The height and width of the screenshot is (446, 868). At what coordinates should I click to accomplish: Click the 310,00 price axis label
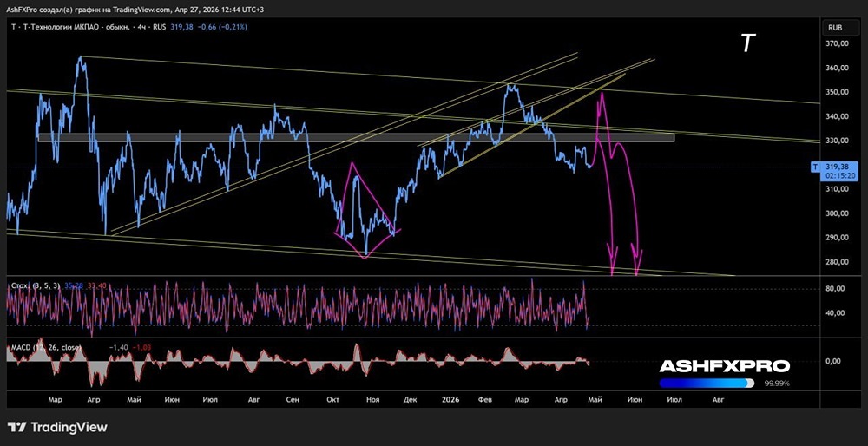click(x=837, y=189)
